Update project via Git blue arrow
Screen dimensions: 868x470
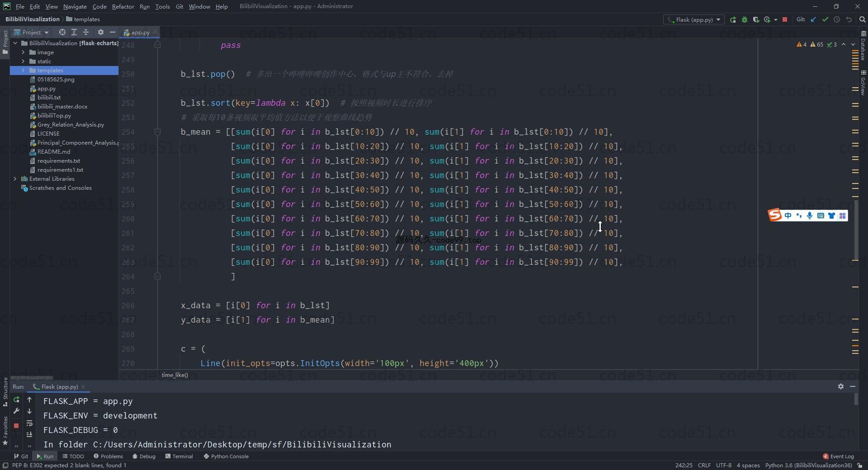(x=813, y=19)
